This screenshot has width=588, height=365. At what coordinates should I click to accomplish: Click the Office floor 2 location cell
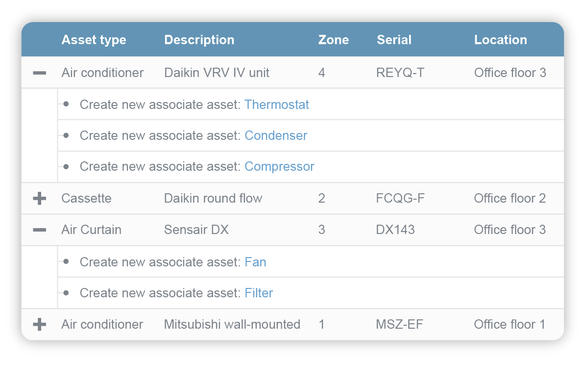coord(510,198)
